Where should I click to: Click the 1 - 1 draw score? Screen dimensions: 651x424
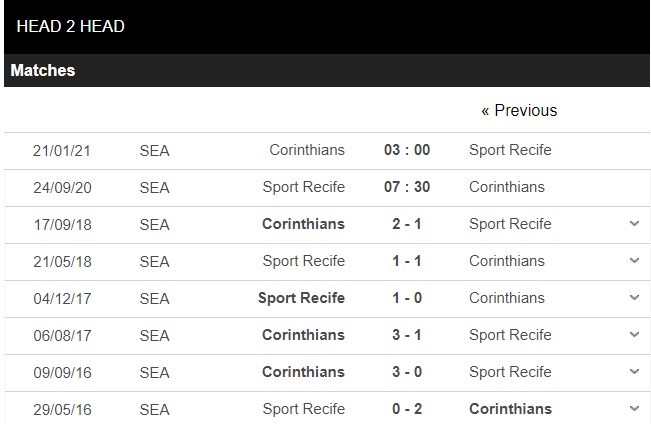pos(407,261)
